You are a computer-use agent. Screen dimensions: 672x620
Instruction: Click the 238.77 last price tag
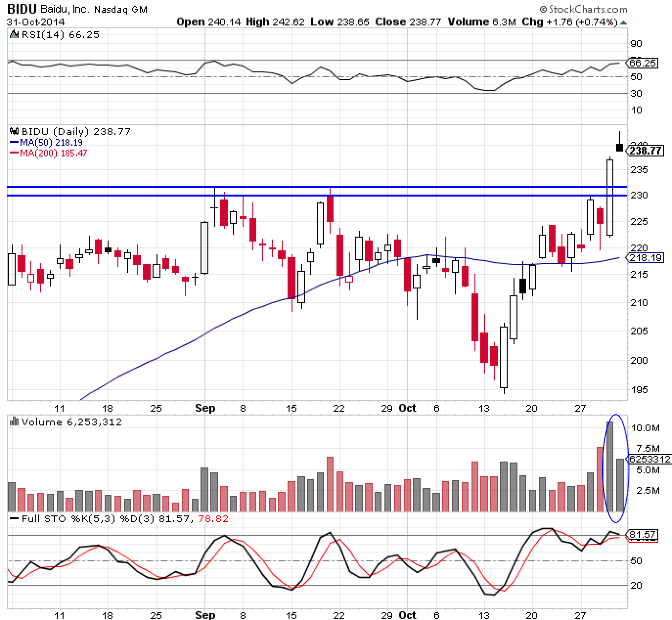pyautogui.click(x=646, y=151)
